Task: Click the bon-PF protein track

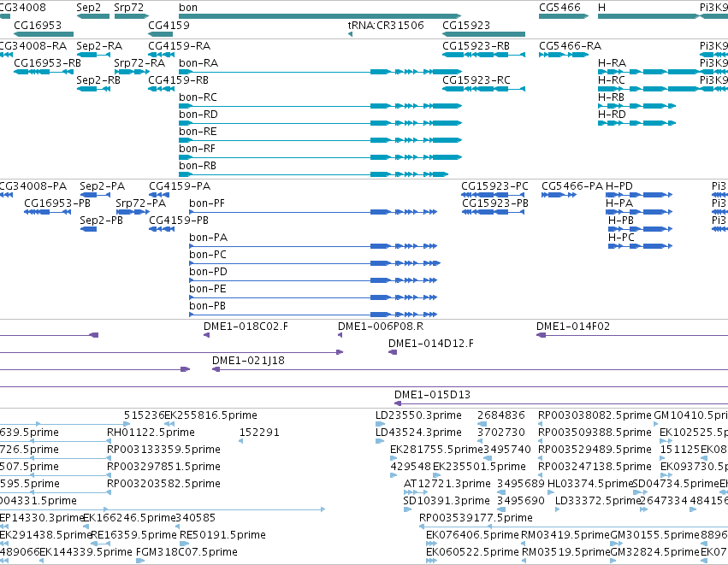Action: point(313,213)
